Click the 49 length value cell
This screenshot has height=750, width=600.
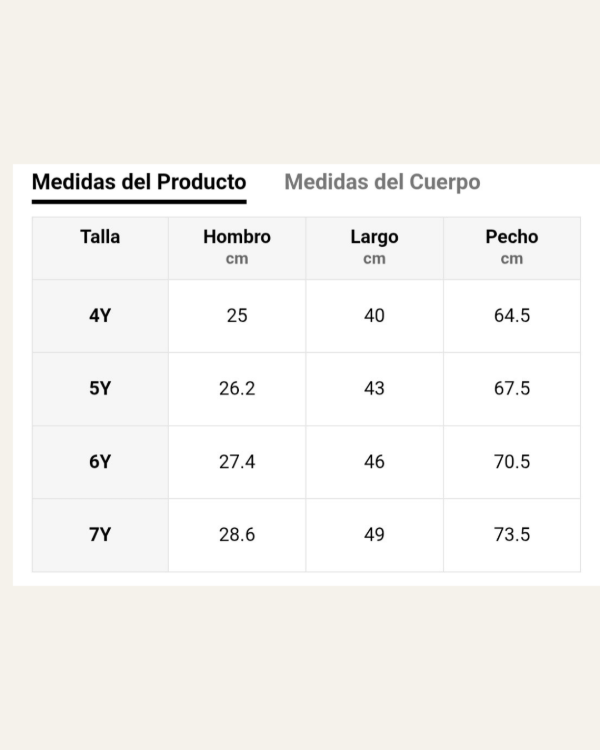click(x=374, y=535)
